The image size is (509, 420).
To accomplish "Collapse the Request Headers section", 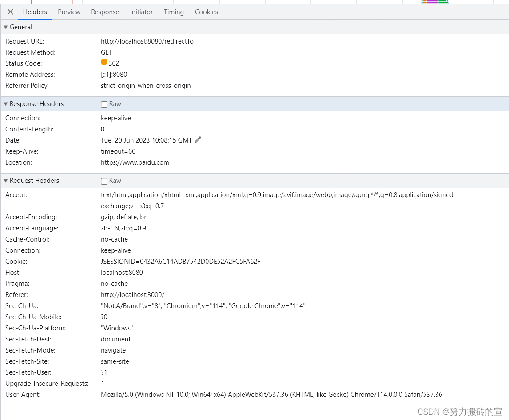I will (6, 181).
